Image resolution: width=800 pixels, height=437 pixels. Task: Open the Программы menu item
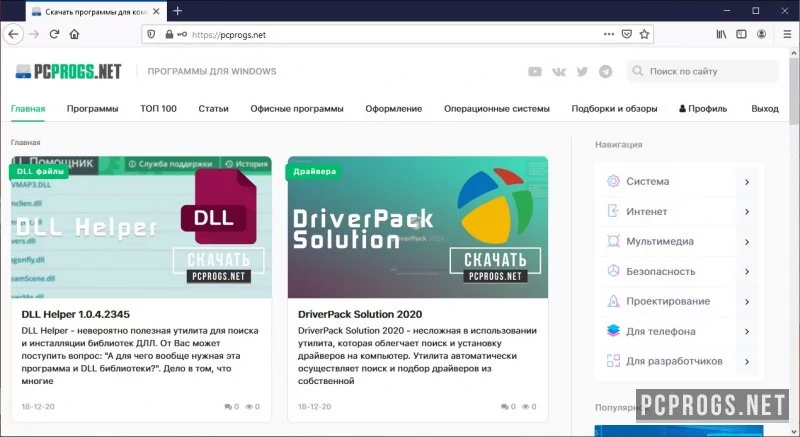coord(92,109)
